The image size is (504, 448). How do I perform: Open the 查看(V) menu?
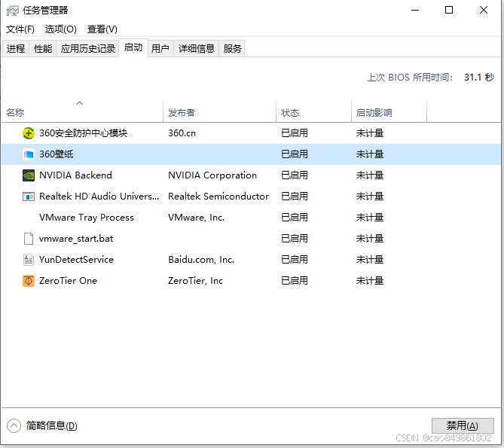point(102,29)
